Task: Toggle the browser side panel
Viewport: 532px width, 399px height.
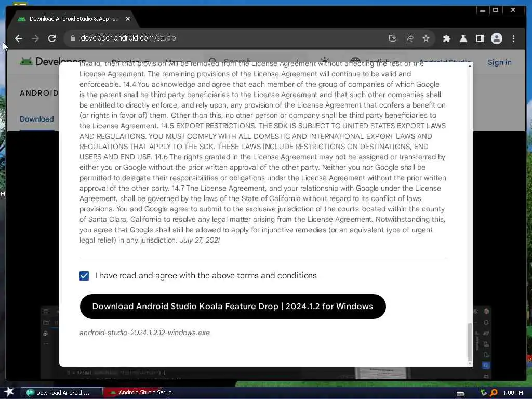Action: 480,38
